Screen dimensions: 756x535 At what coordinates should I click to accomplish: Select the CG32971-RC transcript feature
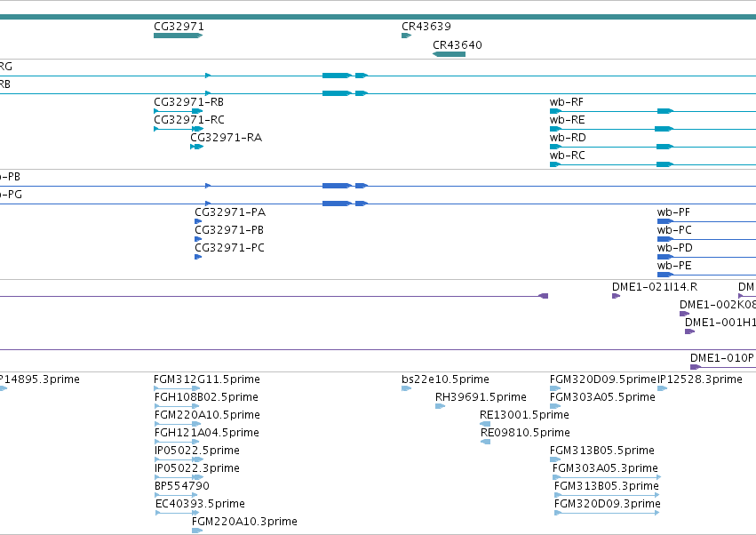[x=179, y=129]
